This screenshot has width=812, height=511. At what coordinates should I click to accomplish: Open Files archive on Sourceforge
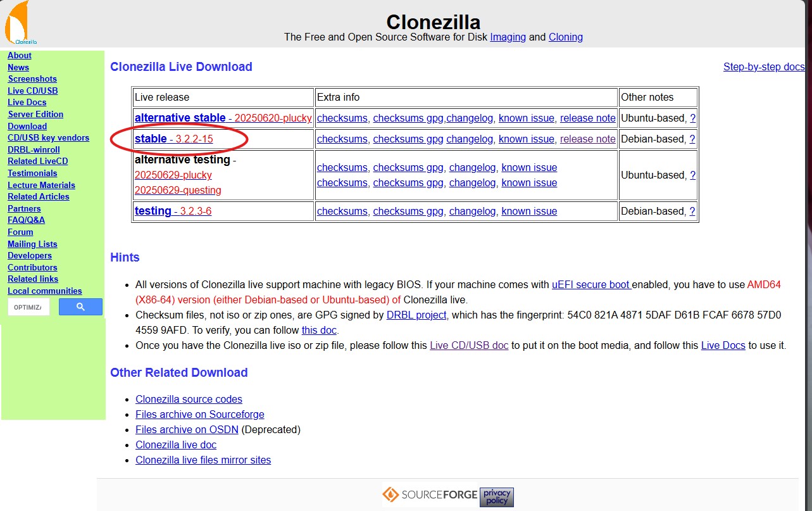pos(200,414)
